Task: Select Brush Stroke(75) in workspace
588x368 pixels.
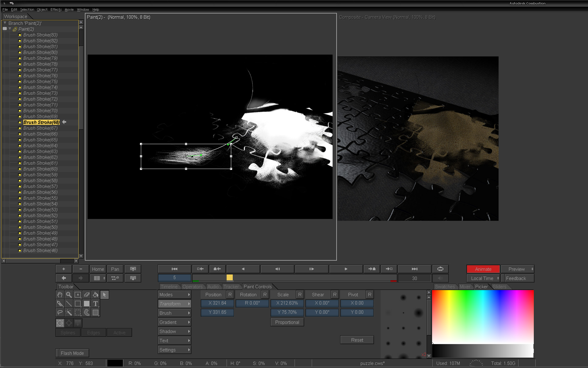Action: (x=40, y=82)
